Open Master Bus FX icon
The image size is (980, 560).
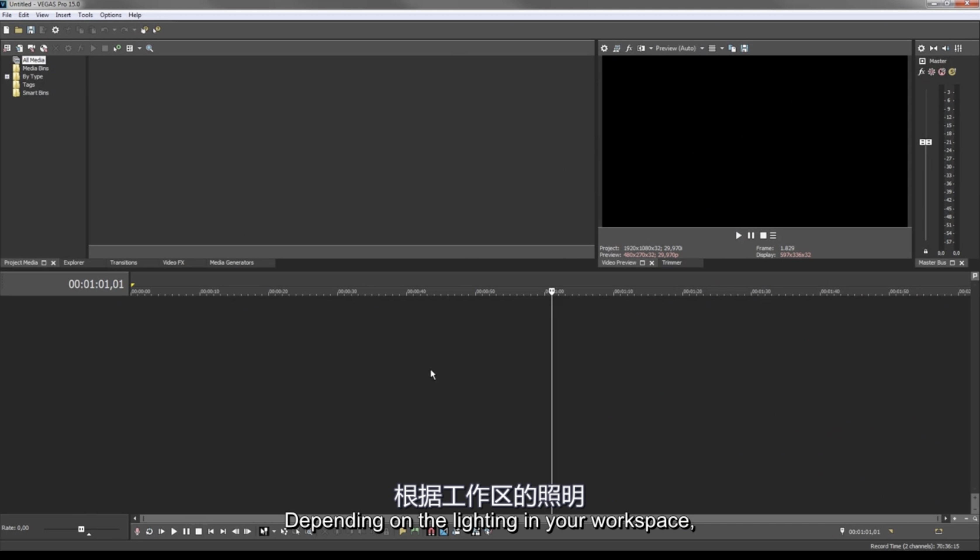coord(921,72)
